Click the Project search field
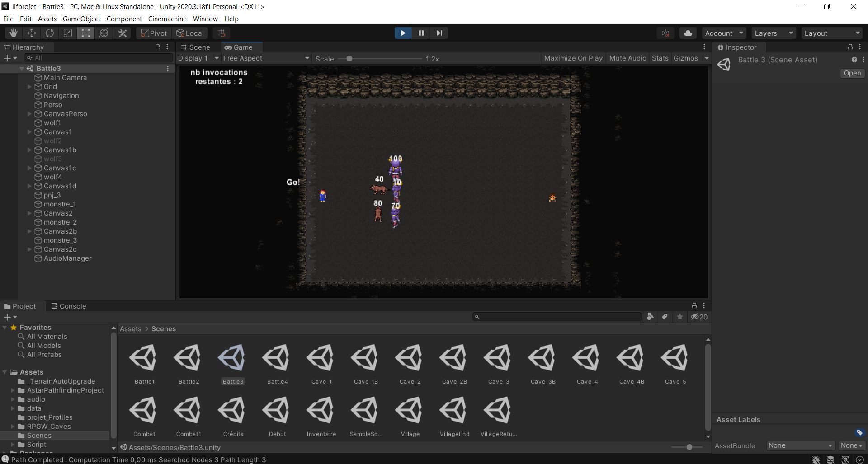Screen dimensions: 868x464 pos(557,317)
